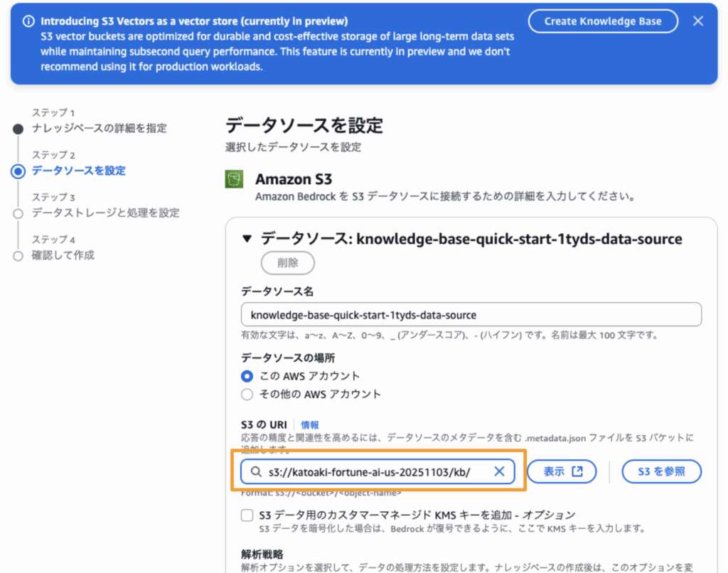Go to step ナレッジベースの詳細を指定

click(x=100, y=129)
